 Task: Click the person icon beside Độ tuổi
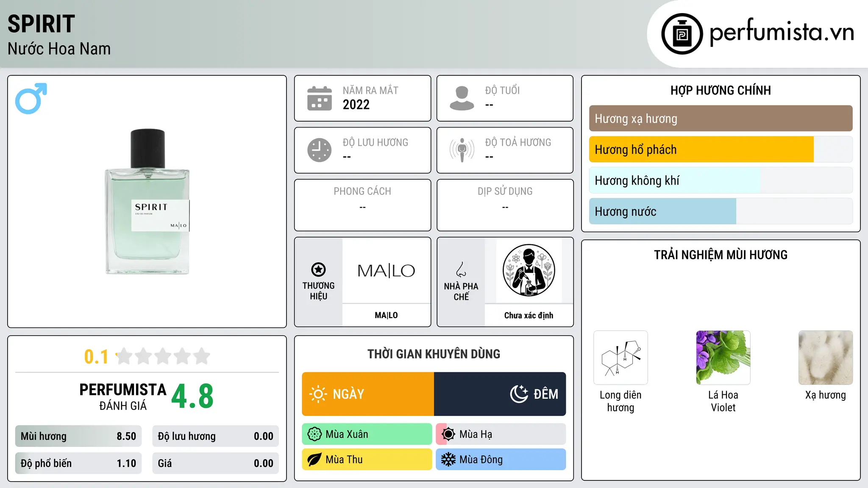pos(462,98)
